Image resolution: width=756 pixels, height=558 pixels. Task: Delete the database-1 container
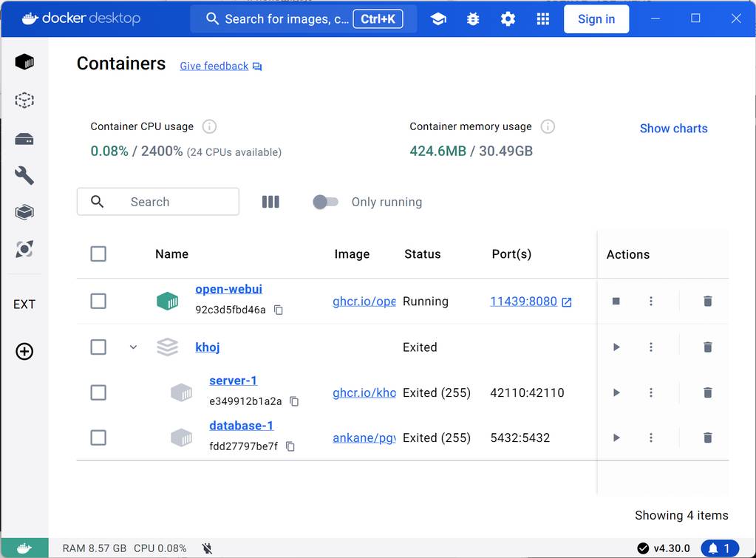click(x=707, y=438)
